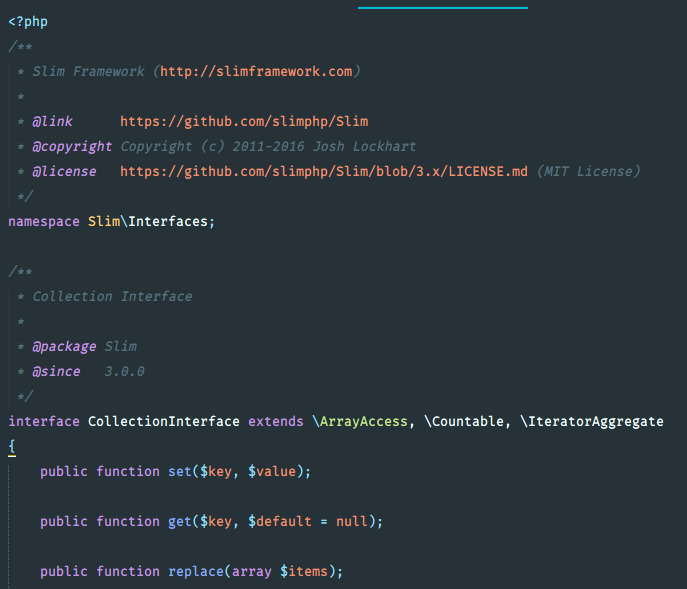Click the underlined opening curly brace
Image resolution: width=687 pixels, height=589 pixels.
(x=12, y=447)
